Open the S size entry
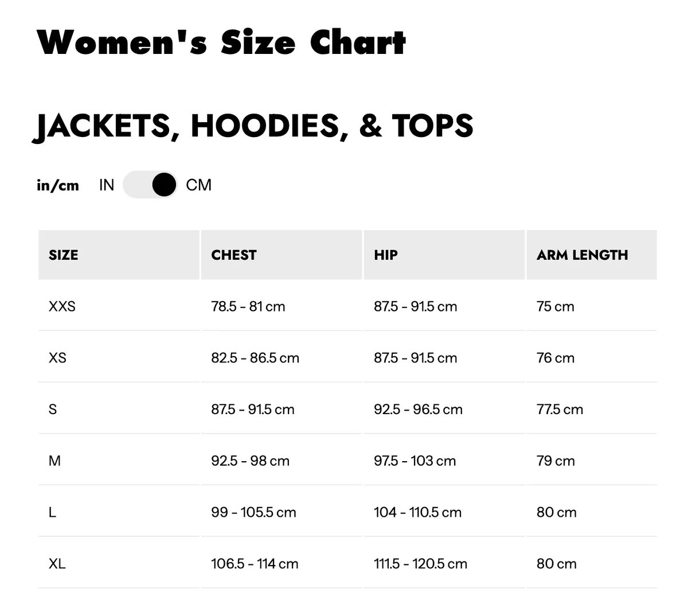The height and width of the screenshot is (616, 688). click(52, 409)
